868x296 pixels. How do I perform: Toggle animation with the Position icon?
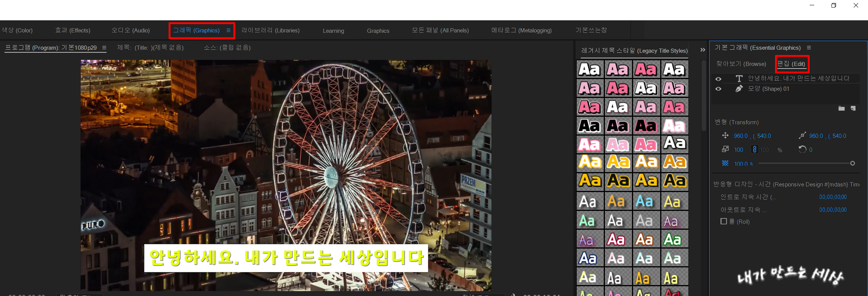point(725,136)
